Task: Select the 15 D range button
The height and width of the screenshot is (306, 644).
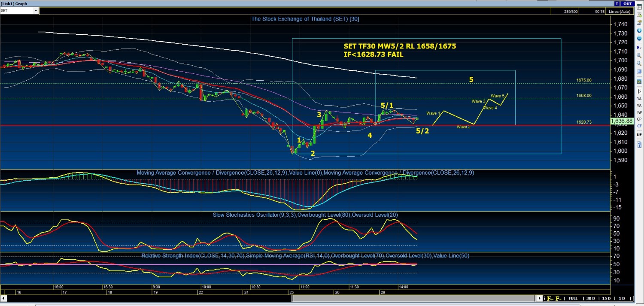Action: [x=606, y=298]
